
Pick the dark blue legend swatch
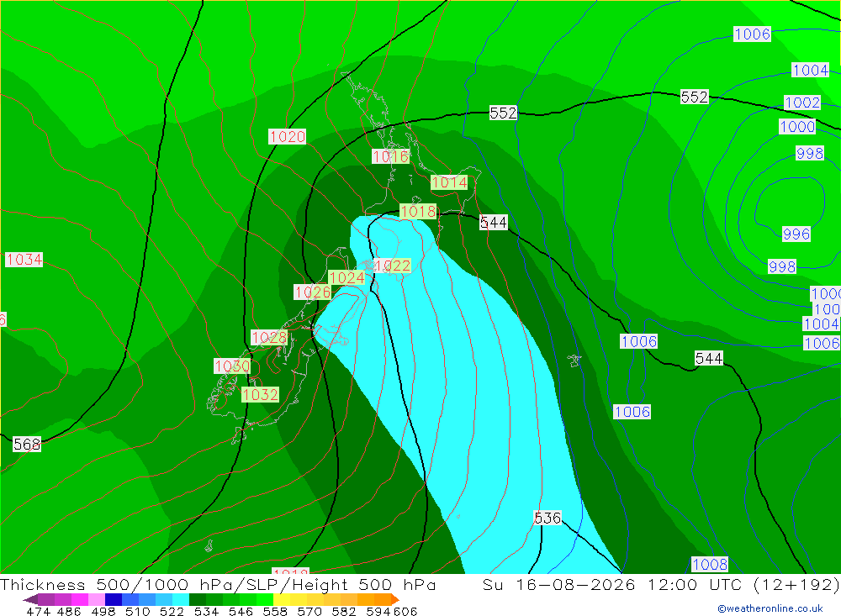pyautogui.click(x=114, y=599)
